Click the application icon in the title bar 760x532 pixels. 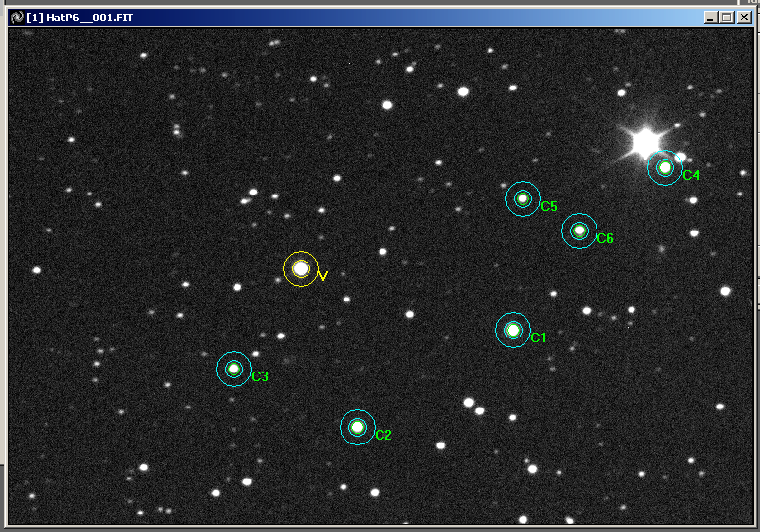point(18,18)
